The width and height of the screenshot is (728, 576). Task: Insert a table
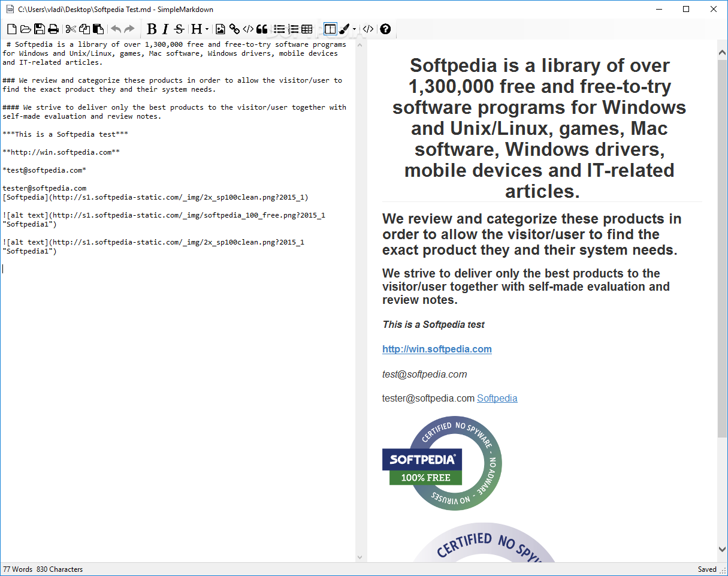tap(307, 29)
